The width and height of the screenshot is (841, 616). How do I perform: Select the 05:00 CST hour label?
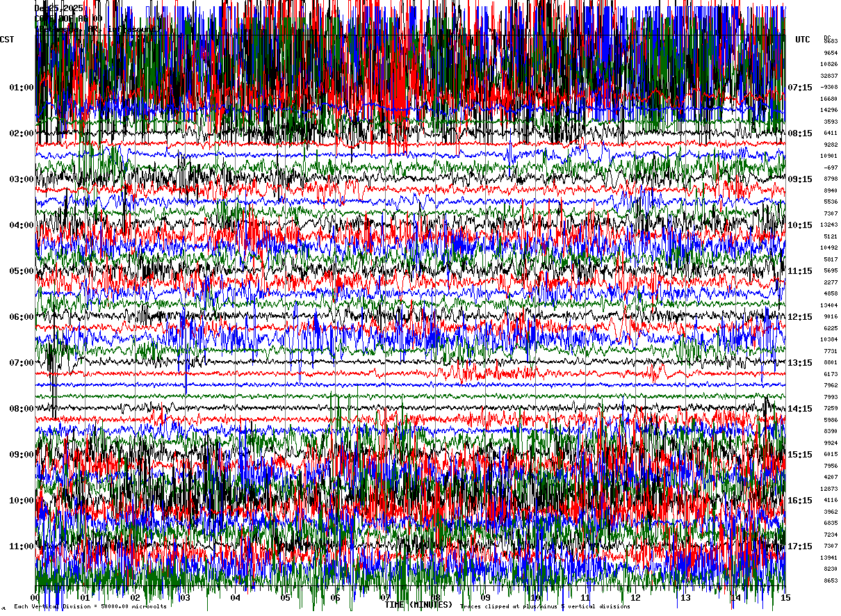tap(22, 271)
